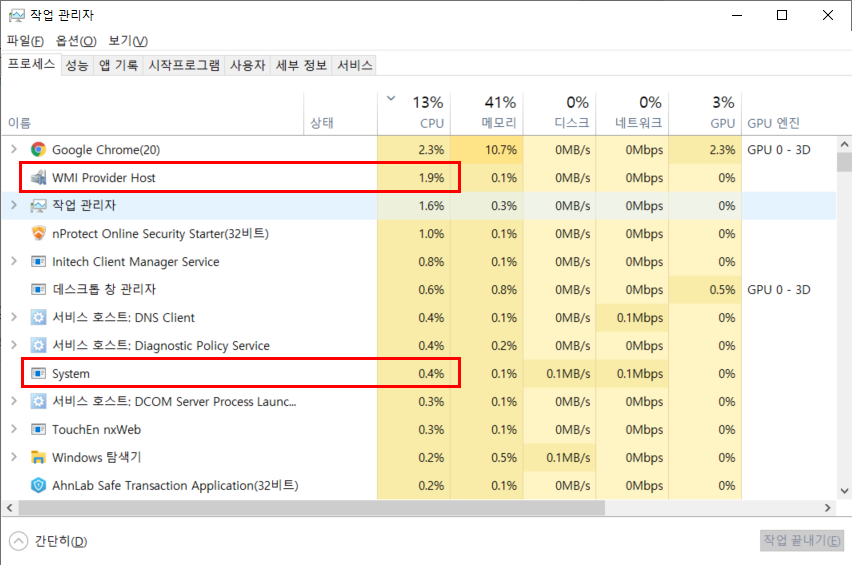This screenshot has width=852, height=565.
Task: Click the 데스크톱 창 관리자 icon
Action: point(38,290)
